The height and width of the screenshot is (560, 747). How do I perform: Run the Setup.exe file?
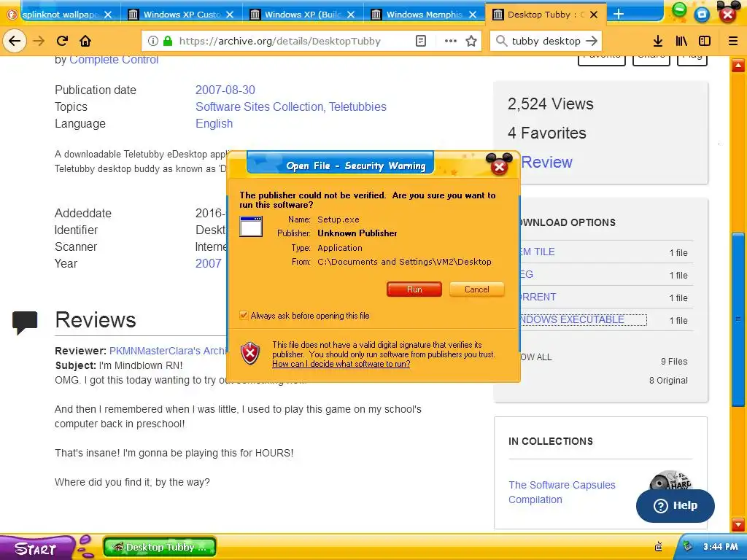pos(414,289)
